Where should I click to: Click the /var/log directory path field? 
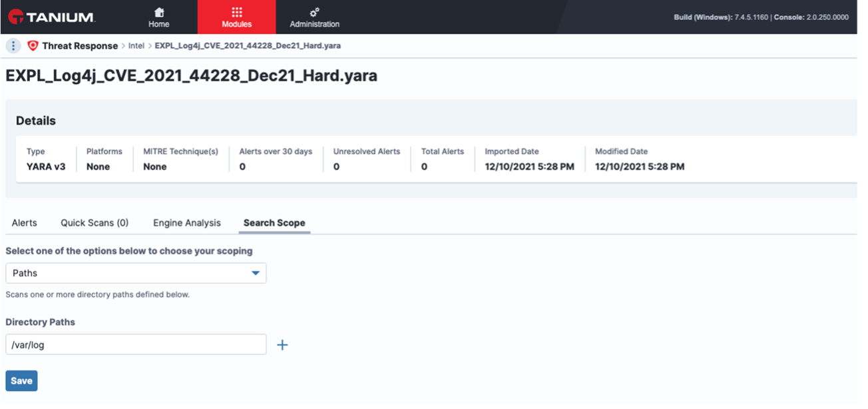point(136,344)
